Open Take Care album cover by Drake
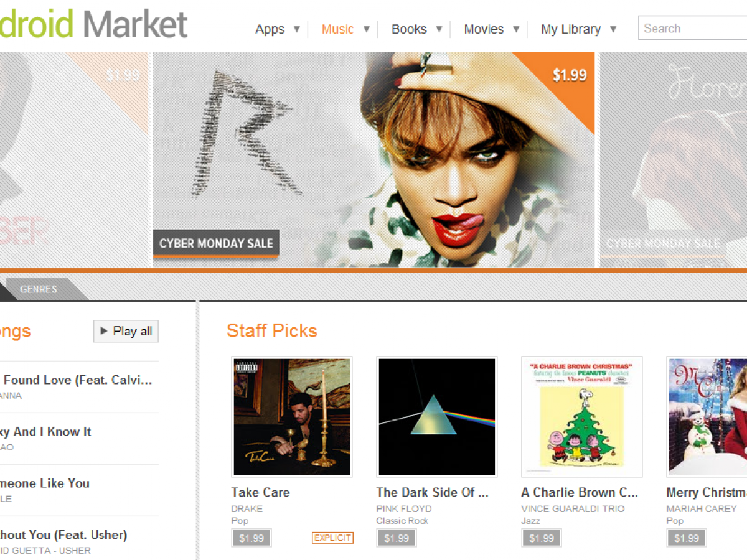This screenshot has height=560, width=747. (x=292, y=417)
